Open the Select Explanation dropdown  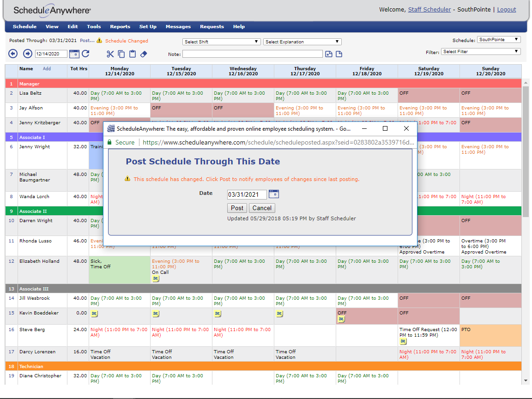coord(302,42)
